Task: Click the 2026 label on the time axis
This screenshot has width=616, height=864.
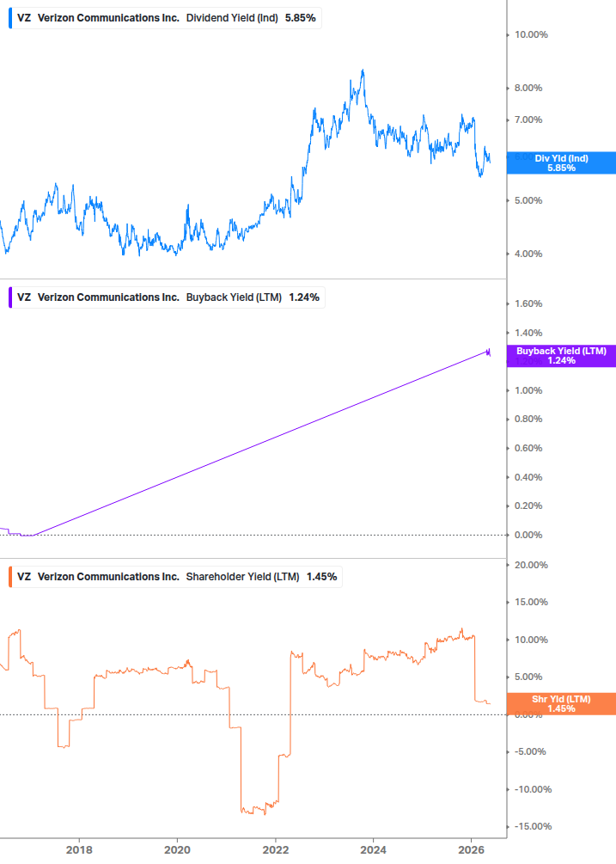Action: (x=471, y=850)
